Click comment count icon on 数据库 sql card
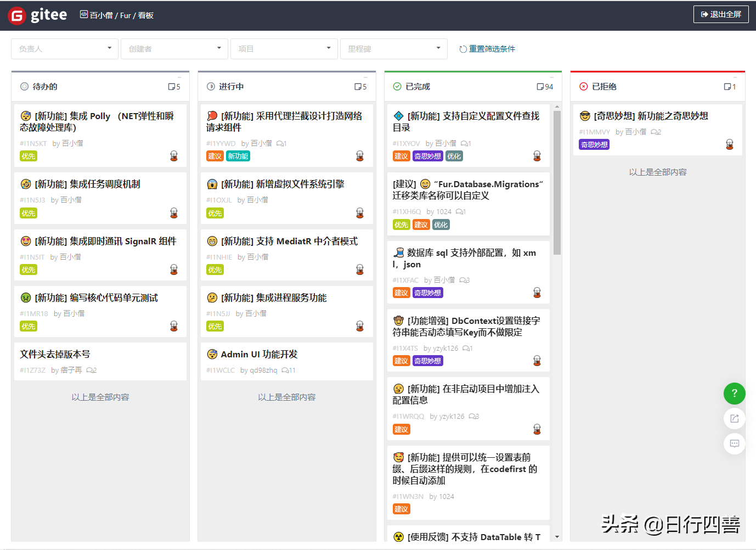 [x=463, y=280]
